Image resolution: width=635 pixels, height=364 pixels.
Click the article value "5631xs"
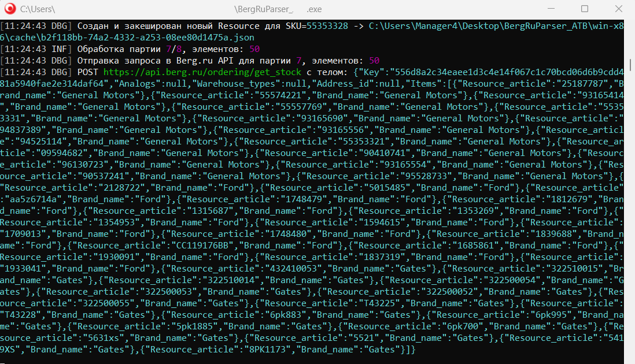pos(104,338)
